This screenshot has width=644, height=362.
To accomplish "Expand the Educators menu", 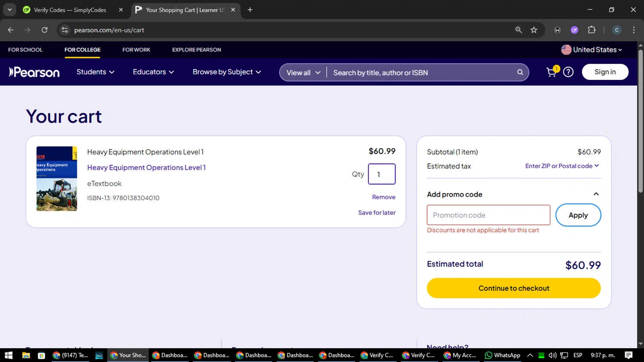I will click(x=153, y=72).
